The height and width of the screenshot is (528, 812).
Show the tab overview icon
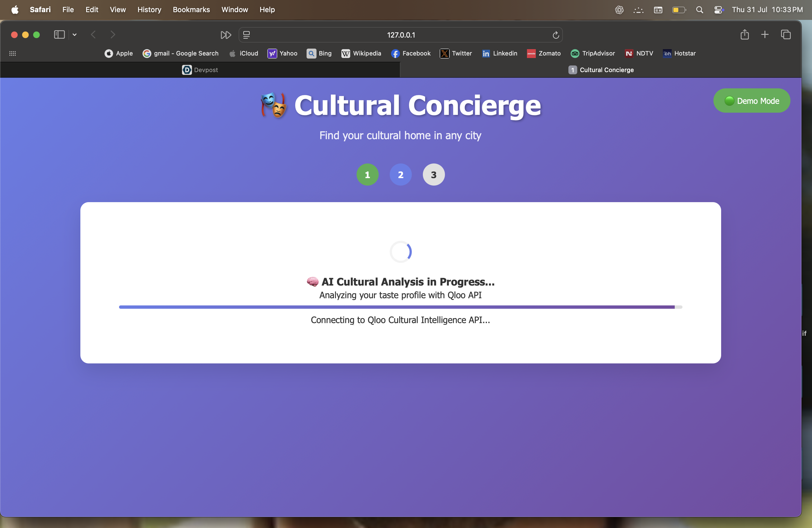[x=785, y=35]
